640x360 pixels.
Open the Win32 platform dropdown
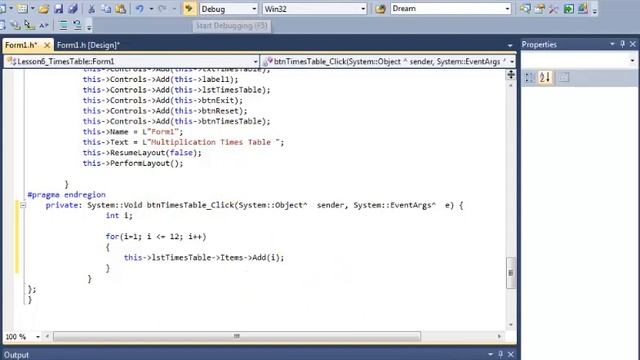tap(363, 9)
